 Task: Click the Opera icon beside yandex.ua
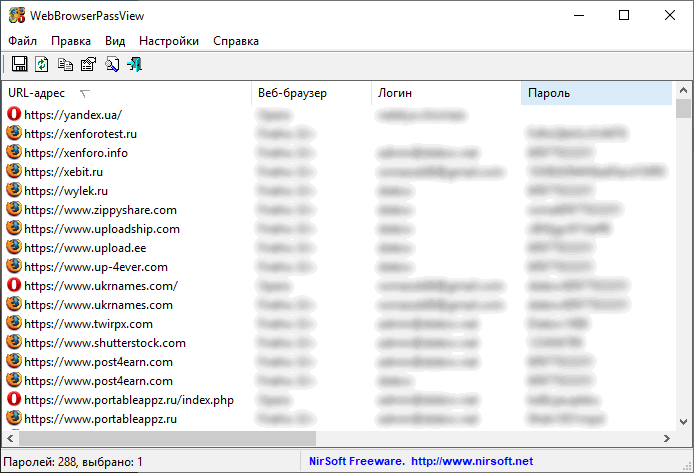coord(14,115)
